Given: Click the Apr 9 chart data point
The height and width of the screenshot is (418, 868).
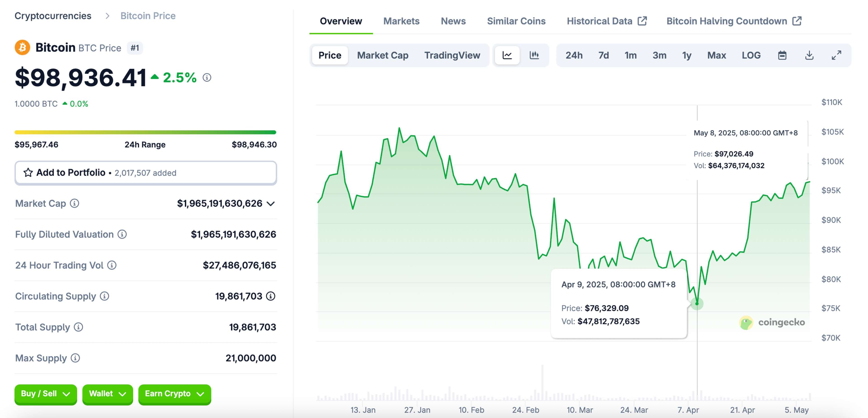Looking at the screenshot, I should (697, 304).
